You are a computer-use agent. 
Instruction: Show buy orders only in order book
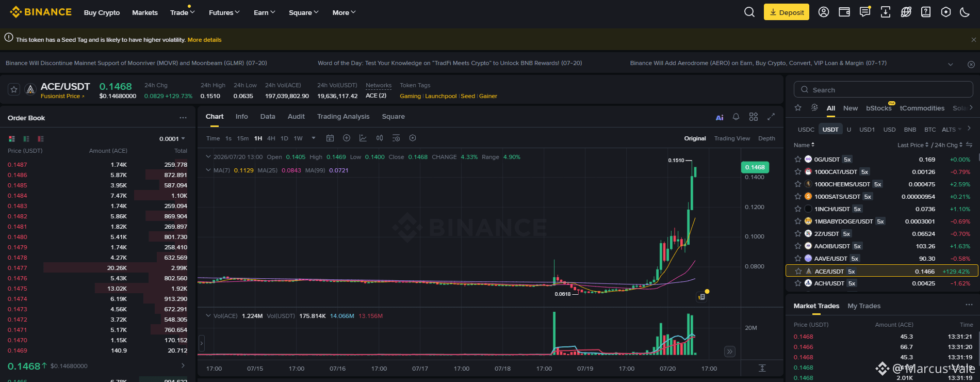pyautogui.click(x=26, y=139)
